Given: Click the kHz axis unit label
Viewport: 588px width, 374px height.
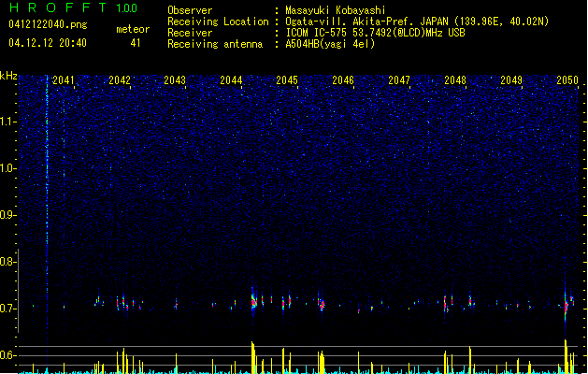Looking at the screenshot, I should coord(8,76).
